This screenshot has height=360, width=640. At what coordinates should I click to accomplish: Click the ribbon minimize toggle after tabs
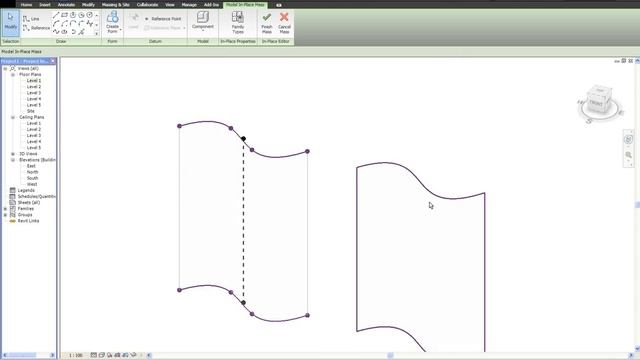tap(279, 5)
